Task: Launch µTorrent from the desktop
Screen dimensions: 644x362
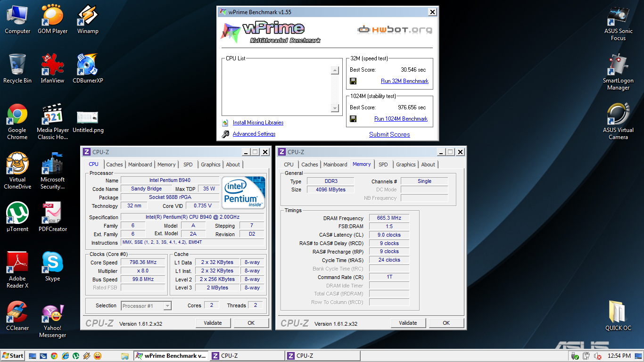Action: pos(17,217)
